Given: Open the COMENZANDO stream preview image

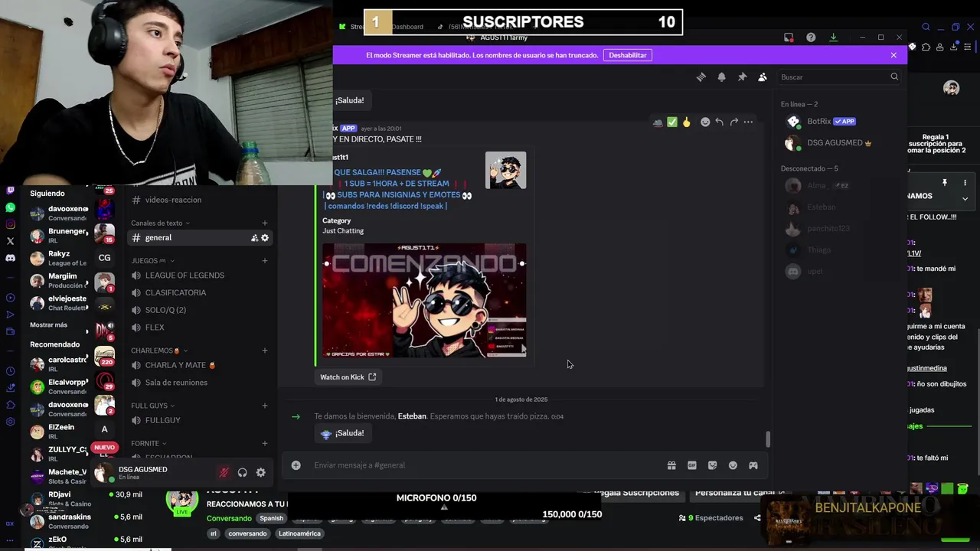Looking at the screenshot, I should [424, 301].
